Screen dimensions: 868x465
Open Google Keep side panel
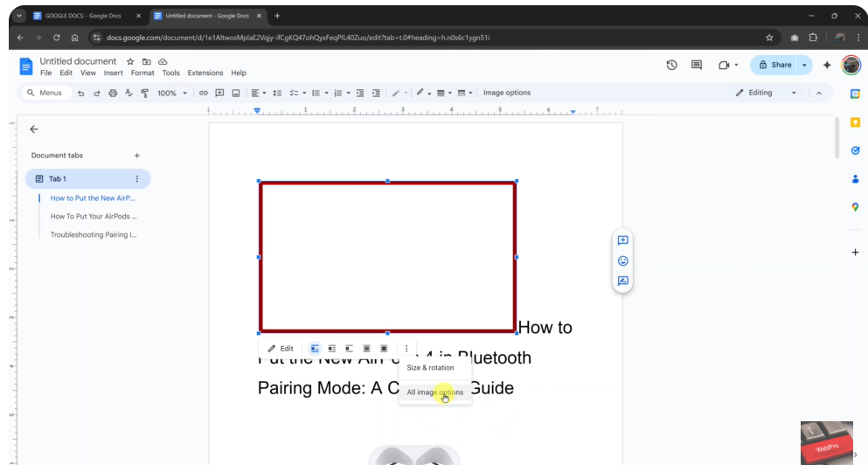(x=855, y=122)
